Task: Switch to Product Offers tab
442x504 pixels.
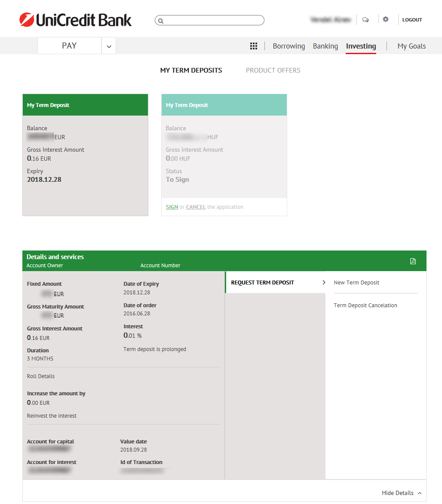Action: pyautogui.click(x=273, y=70)
